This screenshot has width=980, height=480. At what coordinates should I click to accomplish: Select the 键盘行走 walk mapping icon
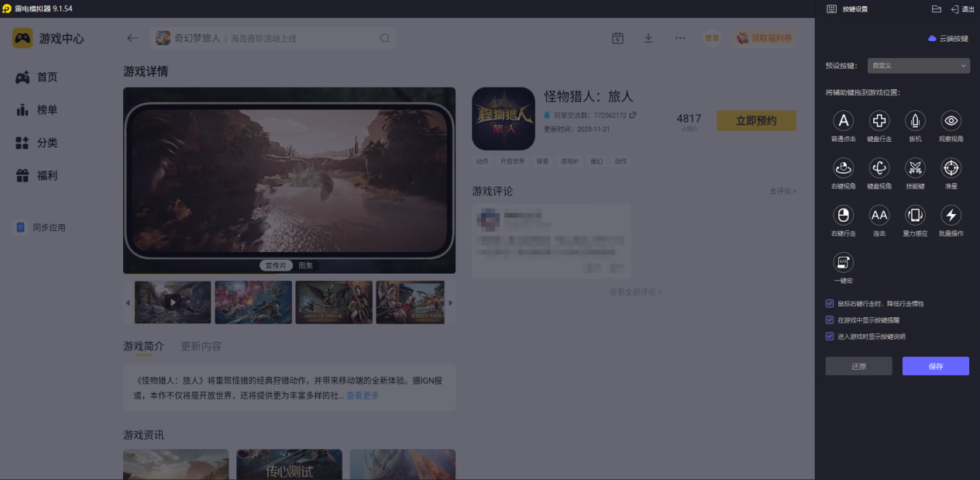[879, 121]
